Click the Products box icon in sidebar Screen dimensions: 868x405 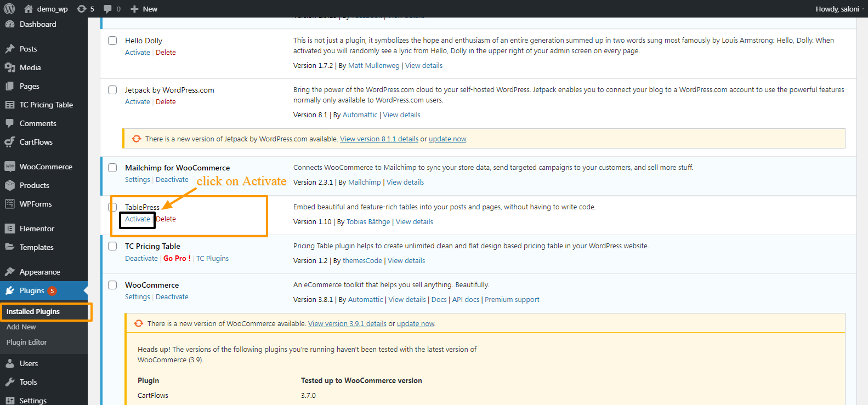[x=9, y=185]
